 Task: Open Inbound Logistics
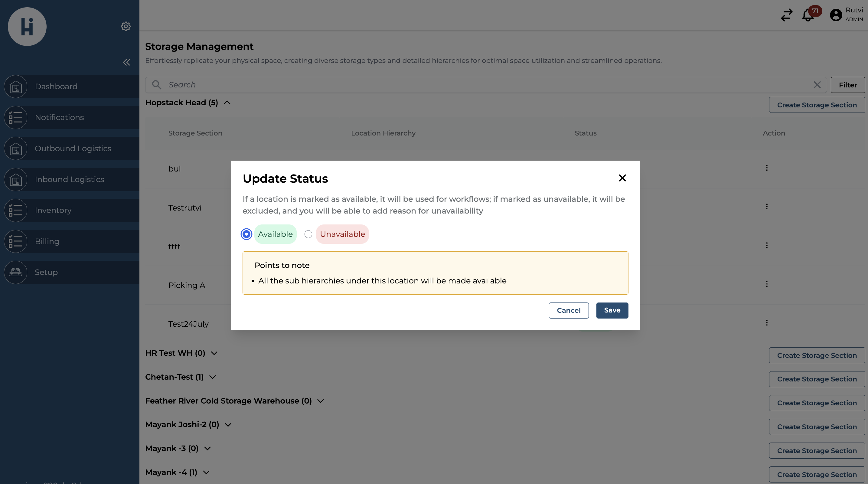click(x=69, y=179)
